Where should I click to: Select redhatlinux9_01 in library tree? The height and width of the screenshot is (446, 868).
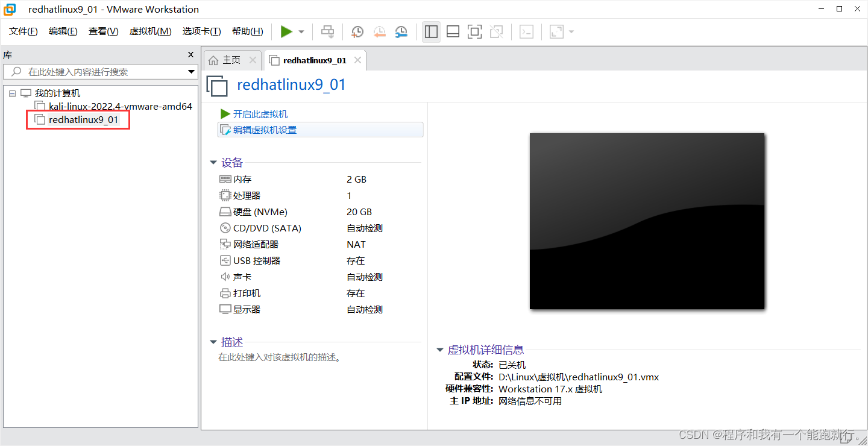click(x=83, y=120)
